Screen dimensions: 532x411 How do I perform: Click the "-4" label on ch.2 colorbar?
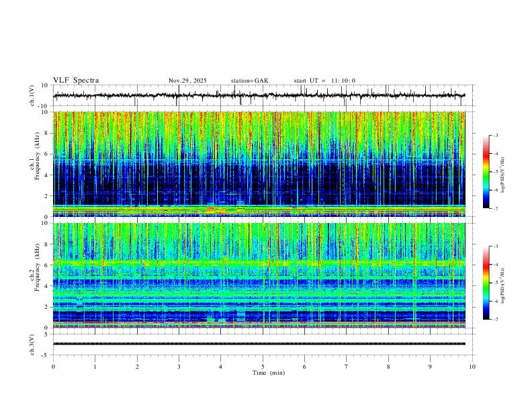495,265
